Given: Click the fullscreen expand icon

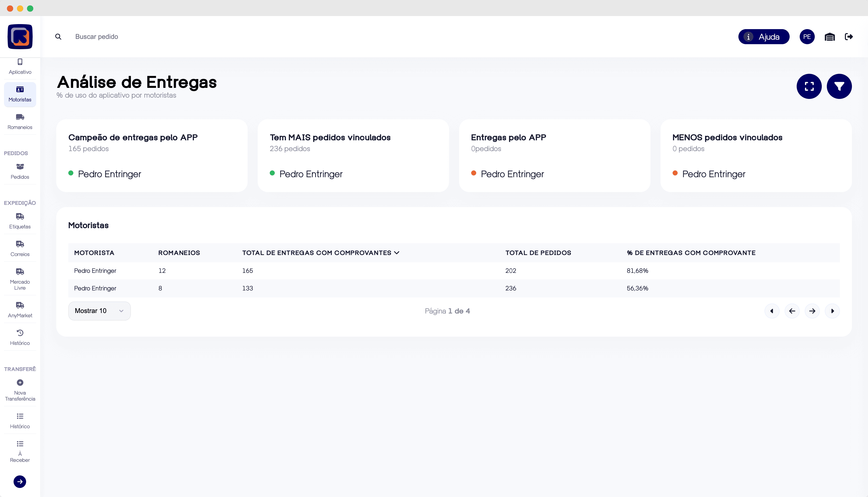Looking at the screenshot, I should [x=809, y=86].
